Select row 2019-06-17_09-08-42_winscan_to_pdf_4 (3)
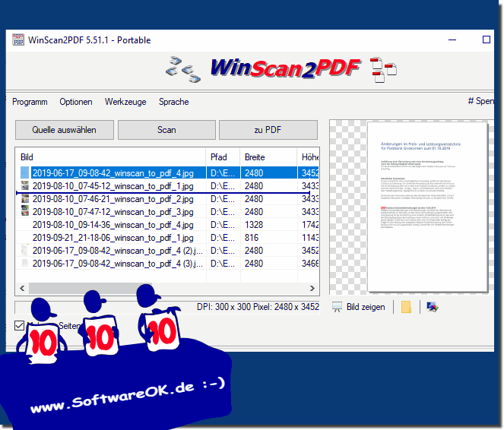The image size is (504, 430). pyautogui.click(x=168, y=263)
